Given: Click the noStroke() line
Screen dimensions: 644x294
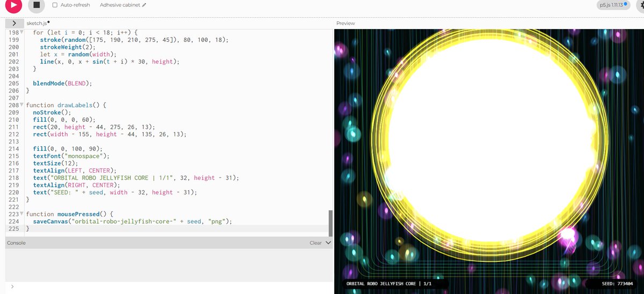Looking at the screenshot, I should tap(52, 113).
